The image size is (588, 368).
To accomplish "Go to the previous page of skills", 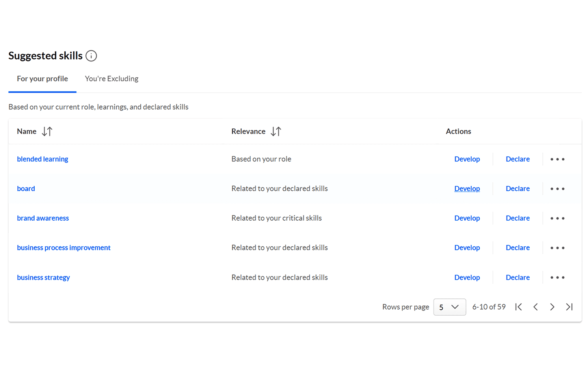I will pyautogui.click(x=536, y=307).
